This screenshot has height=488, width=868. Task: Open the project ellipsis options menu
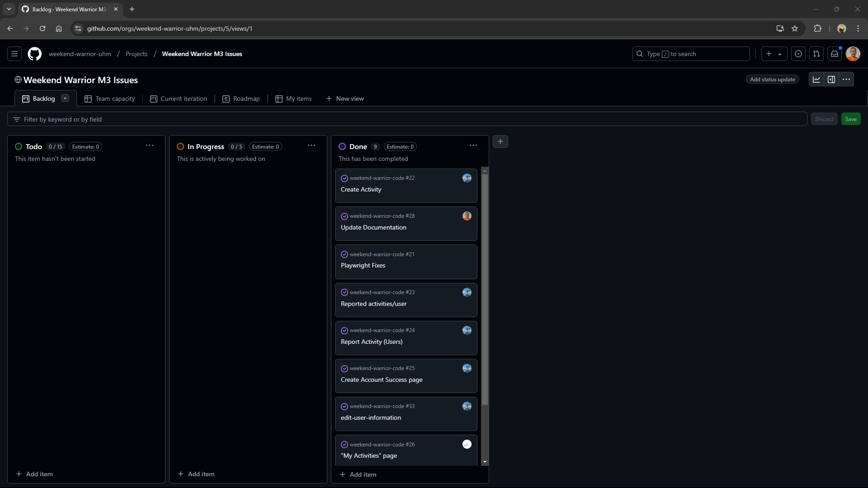(x=846, y=79)
